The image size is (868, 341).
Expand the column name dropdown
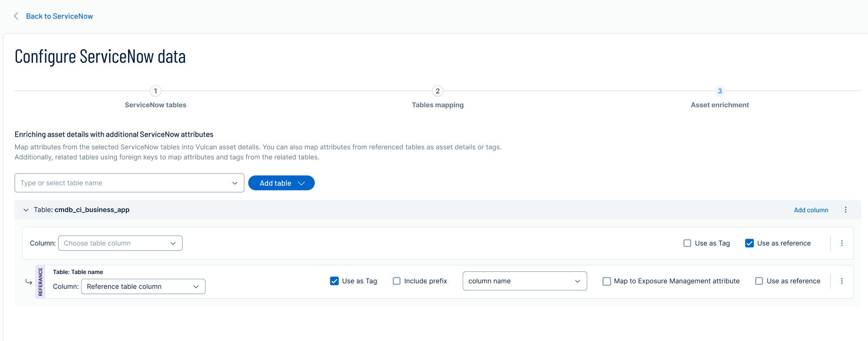coord(525,281)
